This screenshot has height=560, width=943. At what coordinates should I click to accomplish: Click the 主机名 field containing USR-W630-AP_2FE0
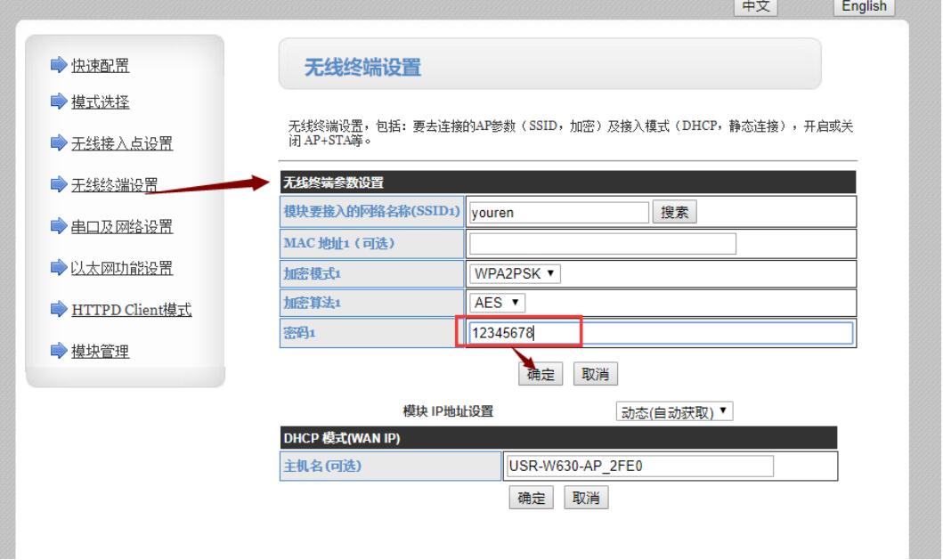(639, 467)
